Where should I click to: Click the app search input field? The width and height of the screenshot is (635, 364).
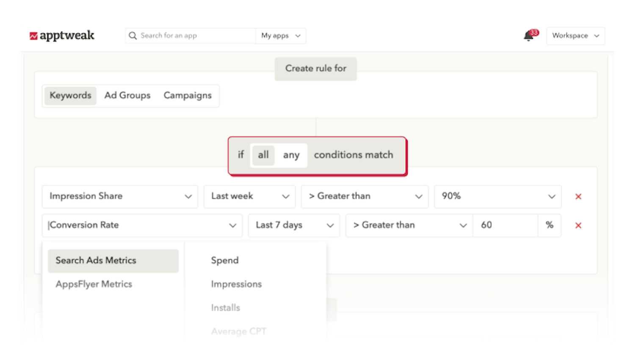[x=190, y=36]
